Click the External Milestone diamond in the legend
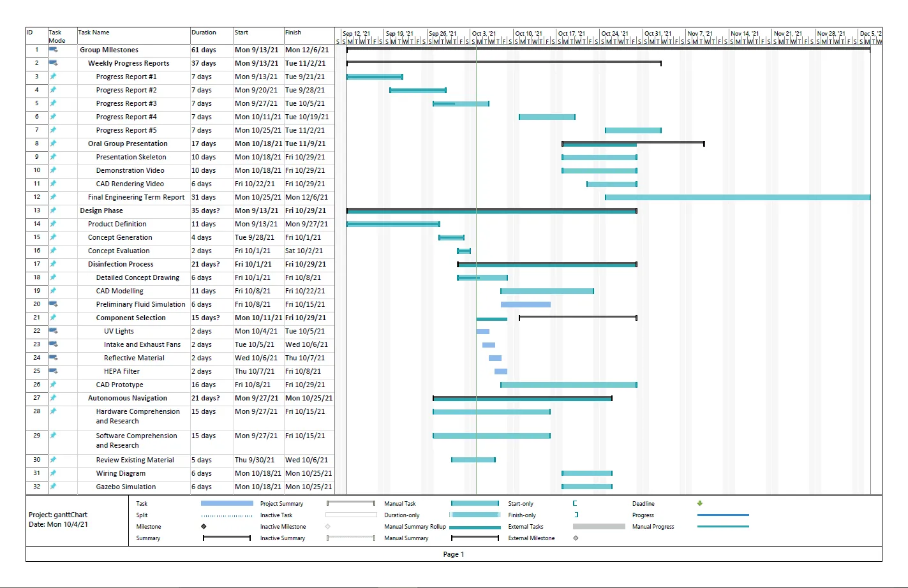Screen dimensions: 908x588 tap(576, 538)
